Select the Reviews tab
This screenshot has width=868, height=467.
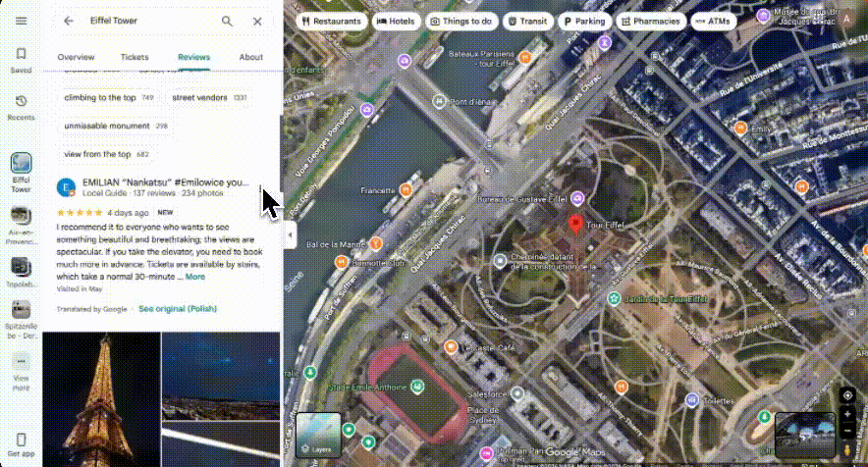(193, 57)
